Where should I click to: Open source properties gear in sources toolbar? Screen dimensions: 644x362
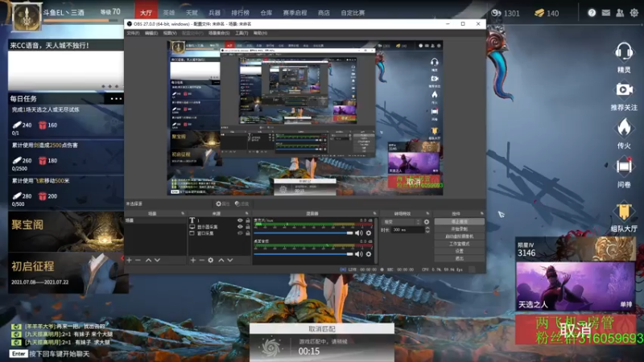(211, 260)
